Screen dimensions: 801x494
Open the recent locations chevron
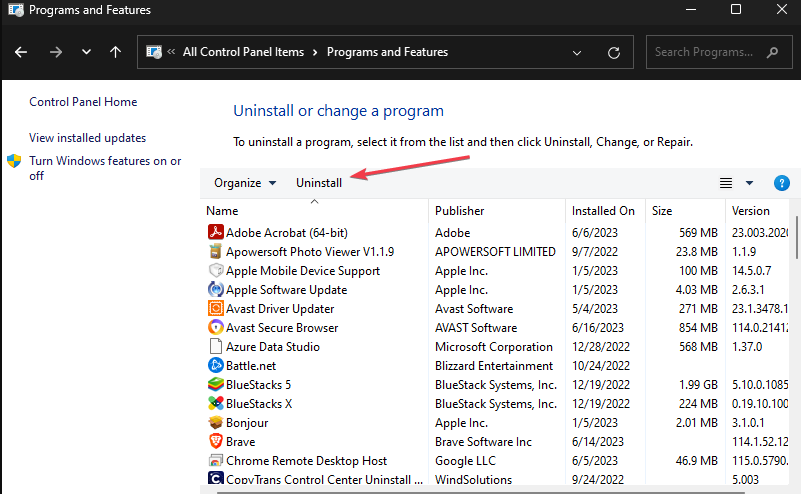[86, 52]
